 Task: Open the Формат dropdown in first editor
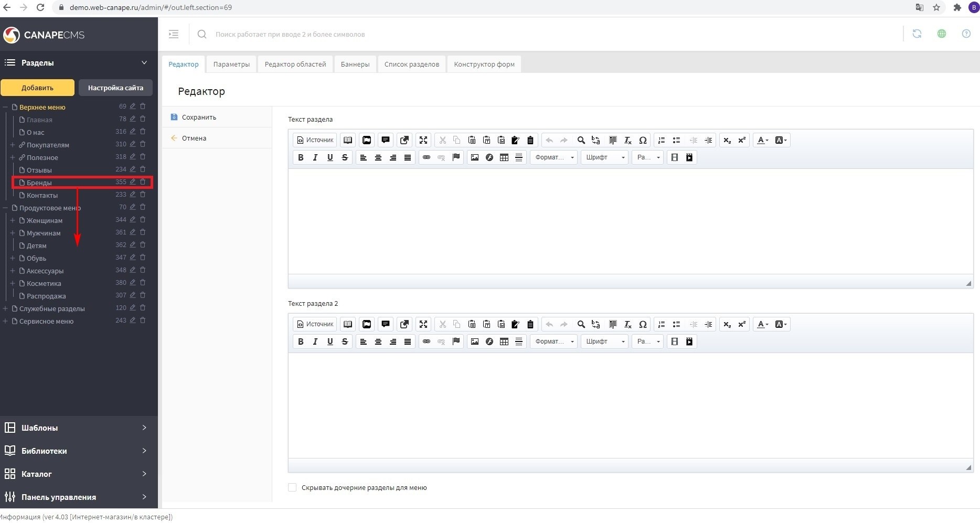tap(553, 157)
